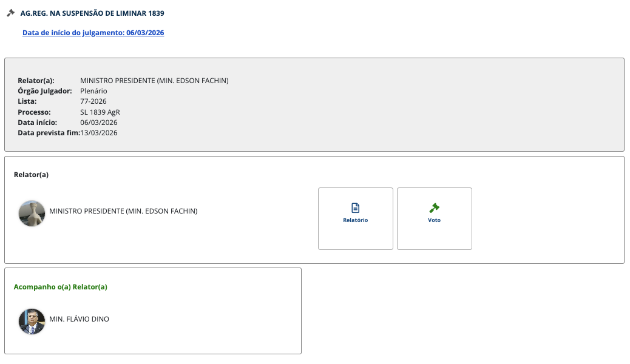Click the Edson Fachin relator avatar
Screen dimensions: 630x364
32,214
